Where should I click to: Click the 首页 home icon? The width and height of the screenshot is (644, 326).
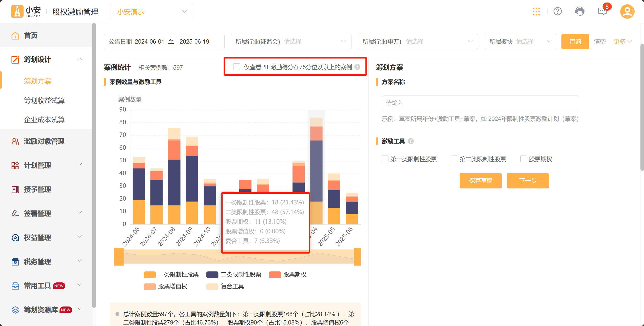pos(15,35)
